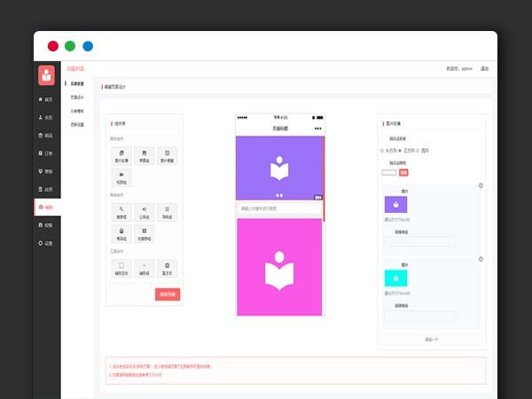The width and height of the screenshot is (532, 399).
Task: Click the red 保存页面 save button
Action: tap(168, 294)
